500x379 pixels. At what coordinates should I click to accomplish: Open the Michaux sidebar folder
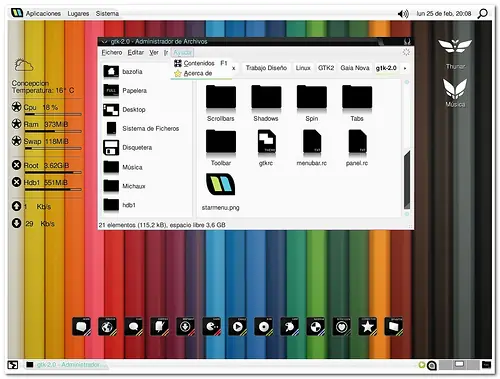(125, 186)
